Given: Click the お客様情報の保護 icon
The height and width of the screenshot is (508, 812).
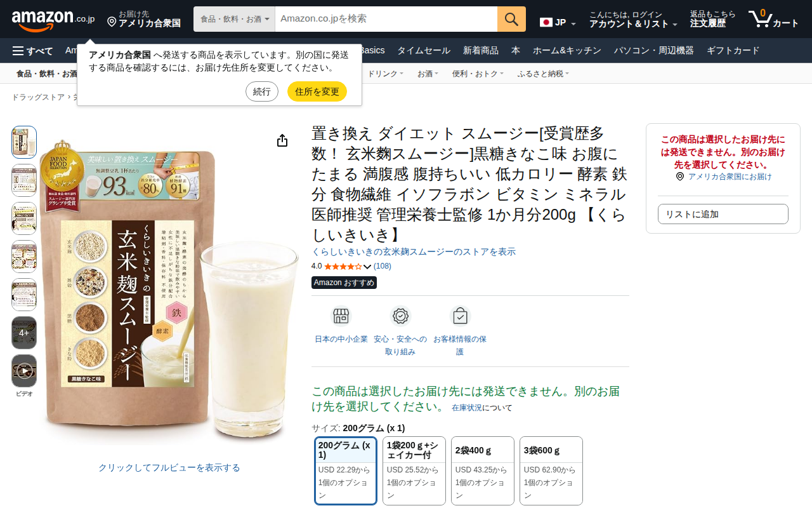Looking at the screenshot, I should coord(460,316).
